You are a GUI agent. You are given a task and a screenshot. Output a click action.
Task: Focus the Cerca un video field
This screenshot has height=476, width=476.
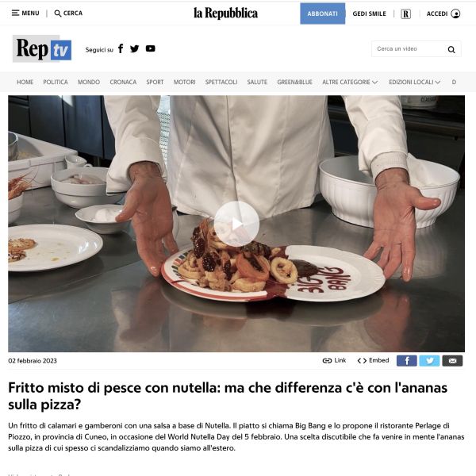coord(409,49)
